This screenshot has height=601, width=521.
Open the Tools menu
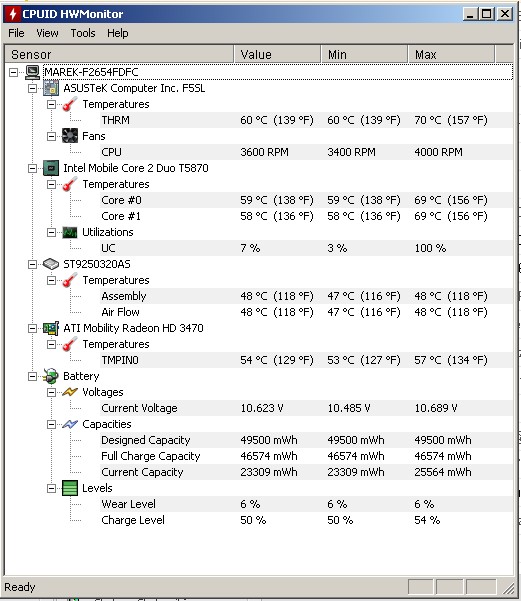point(83,33)
